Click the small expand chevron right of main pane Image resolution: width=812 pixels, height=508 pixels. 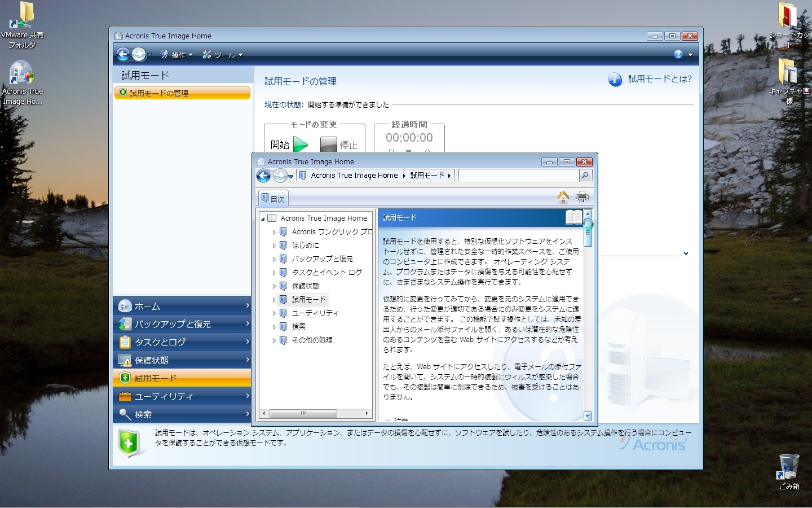point(686,253)
